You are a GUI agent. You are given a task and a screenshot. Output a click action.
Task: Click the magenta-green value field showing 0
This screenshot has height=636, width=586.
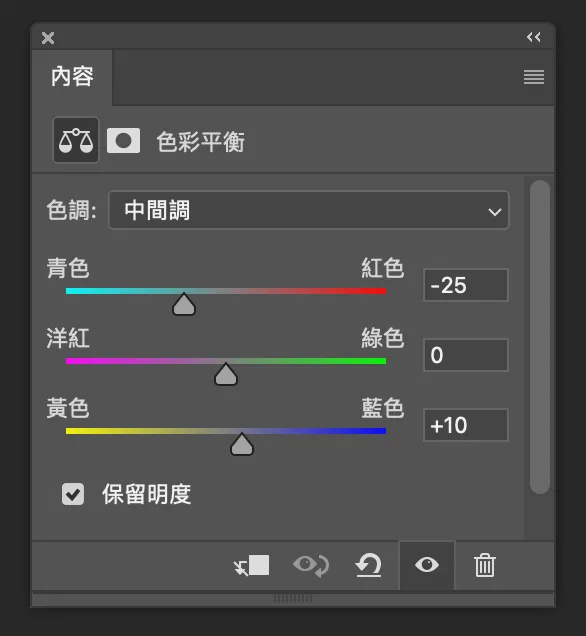tap(466, 355)
